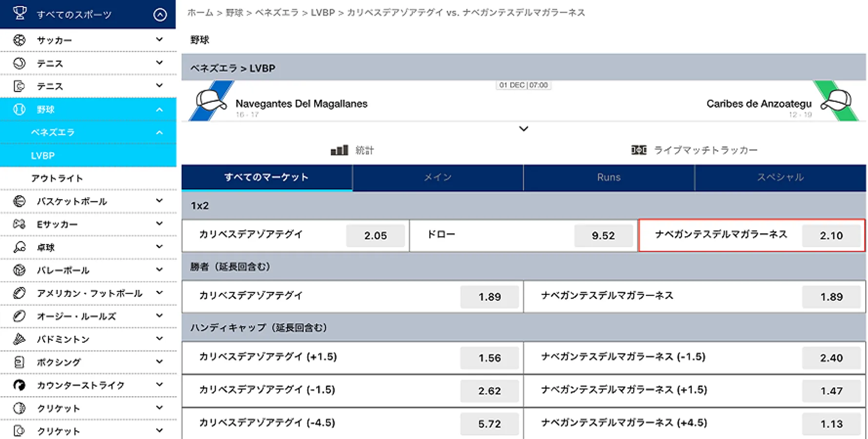Open LVBP breadcrumb link
The height and width of the screenshot is (439, 868).
[x=323, y=13]
